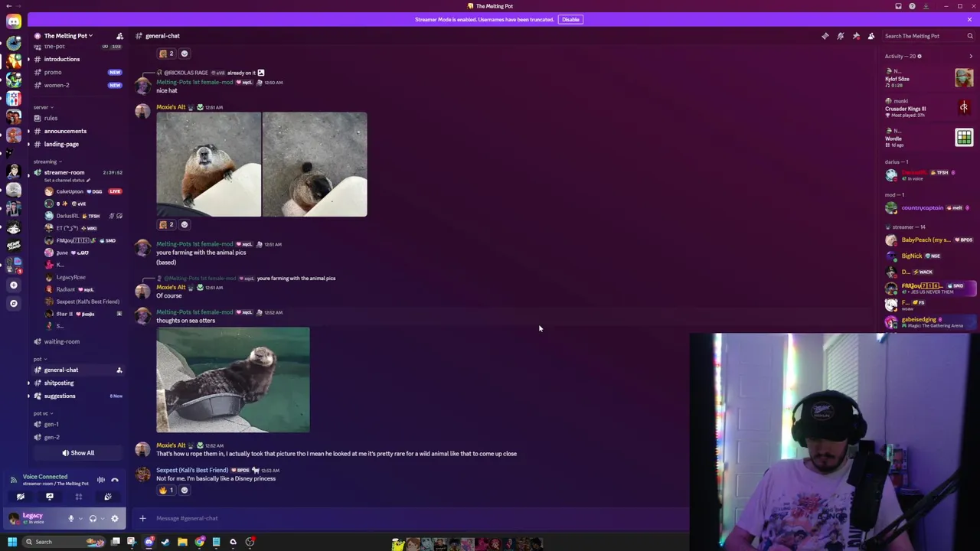
Task: Open the right groundhog image
Action: (315, 165)
